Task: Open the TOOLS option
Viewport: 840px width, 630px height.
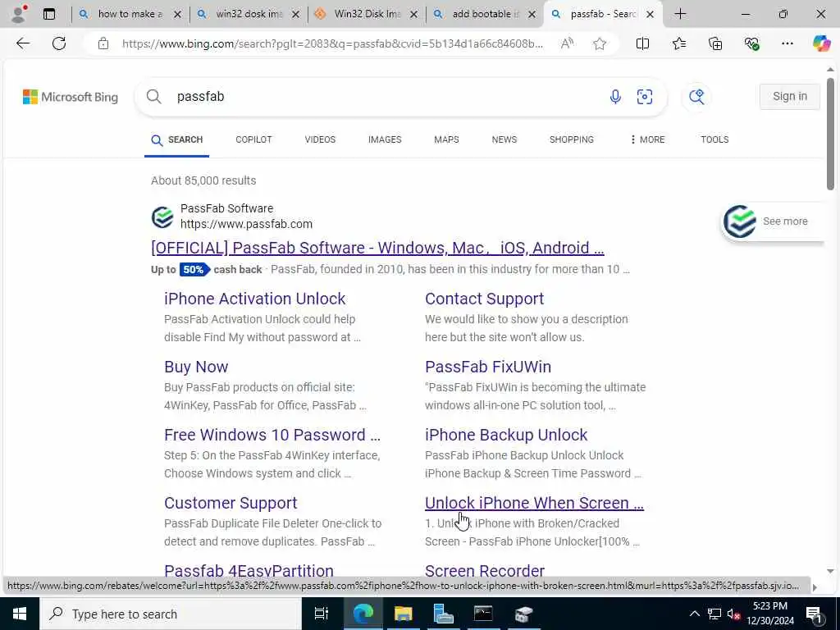Action: click(x=714, y=139)
